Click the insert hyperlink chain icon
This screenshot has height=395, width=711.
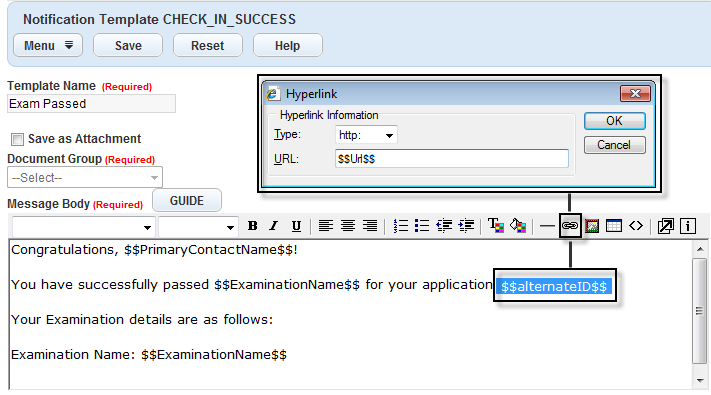[570, 225]
